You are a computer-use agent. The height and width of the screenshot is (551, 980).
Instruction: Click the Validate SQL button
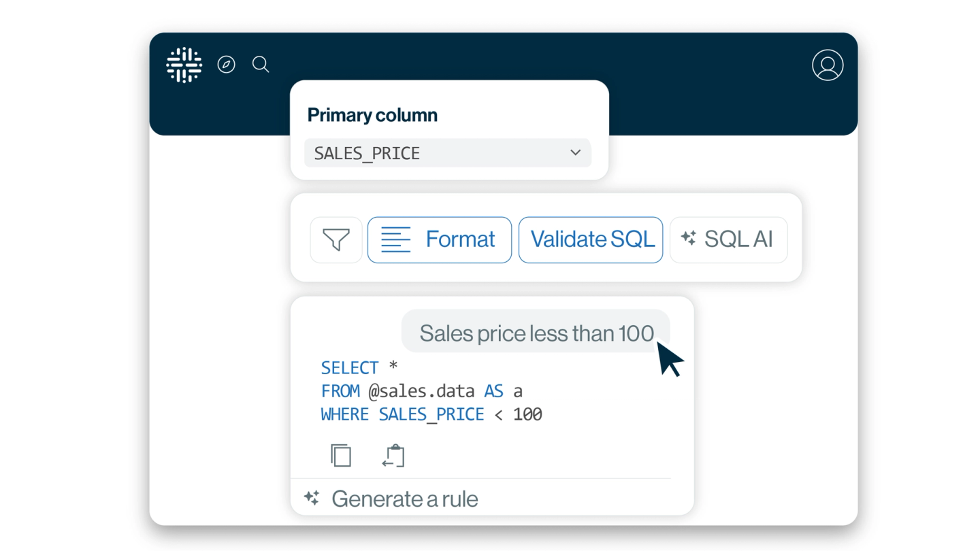point(590,239)
